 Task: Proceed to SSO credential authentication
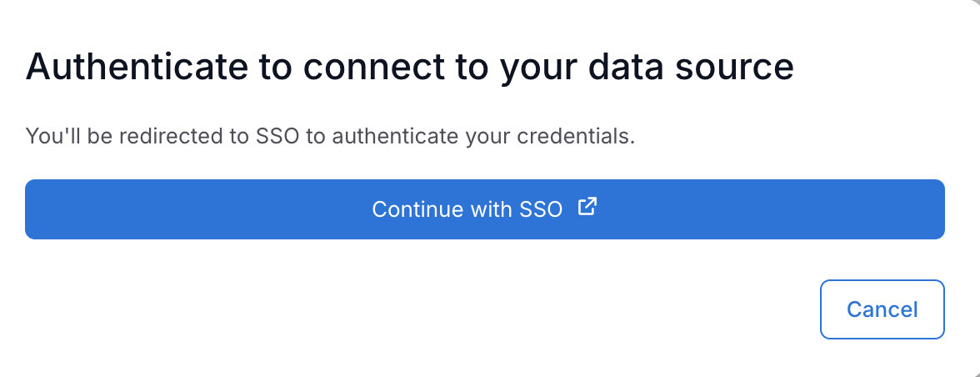coord(484,209)
